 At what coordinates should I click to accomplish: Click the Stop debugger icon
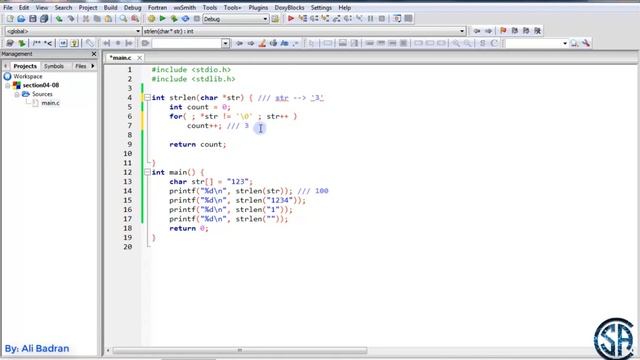tap(382, 19)
